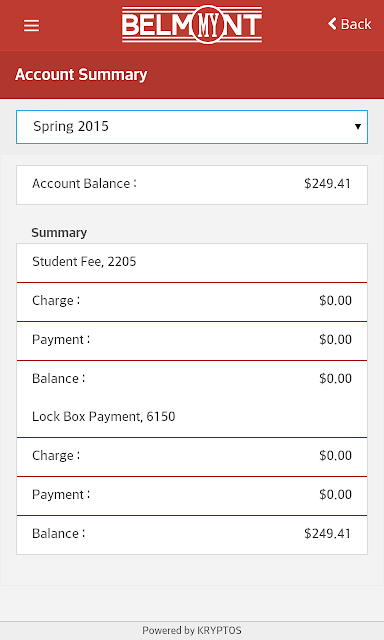Select the Student Fee Payment row
Screen dimensions: 384x640
coord(192,340)
